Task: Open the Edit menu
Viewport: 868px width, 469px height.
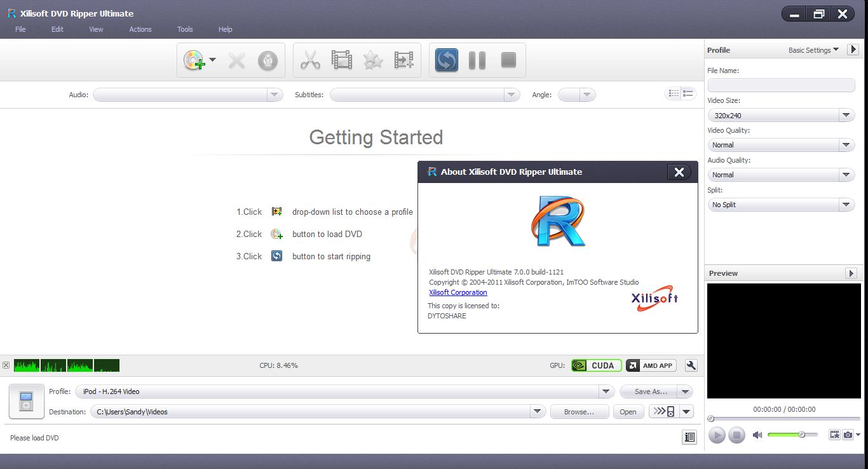Action: tap(57, 29)
